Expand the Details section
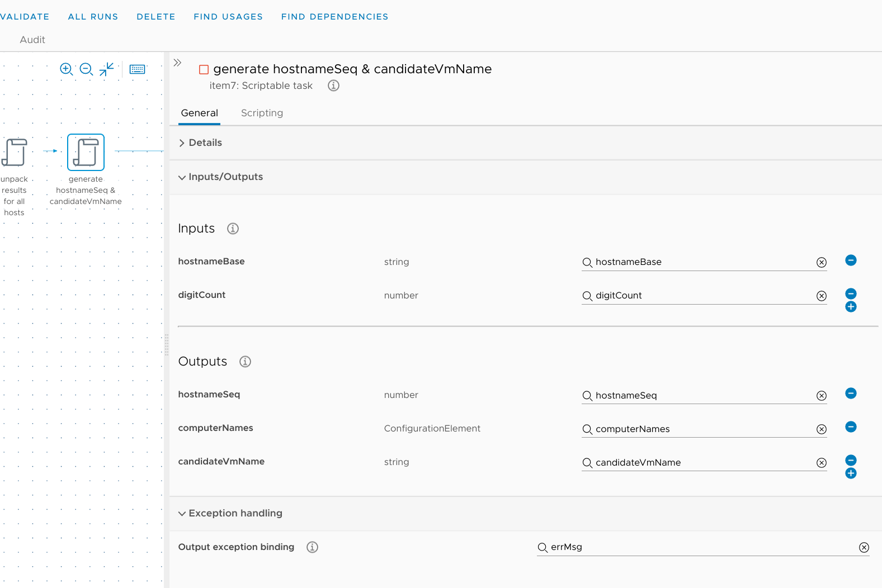This screenshot has height=588, width=882. 200,143
